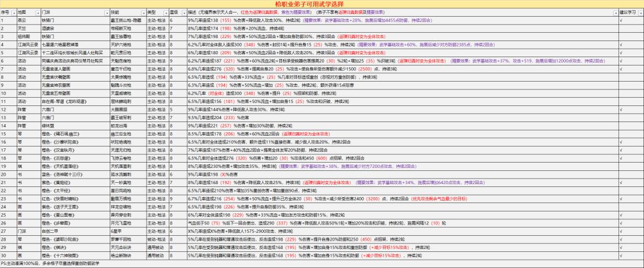Select the 被动-枪法 type cell
Screen dimensions: 644x268
[157, 239]
